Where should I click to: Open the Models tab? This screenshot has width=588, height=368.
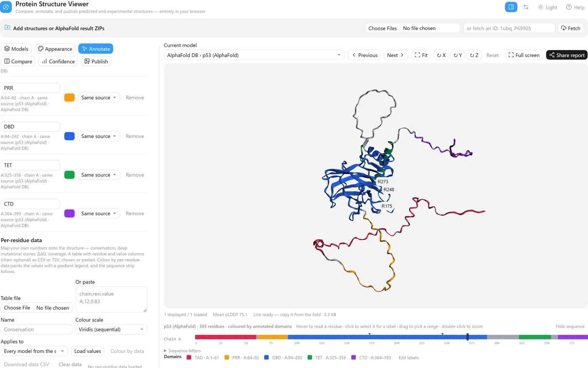16,49
